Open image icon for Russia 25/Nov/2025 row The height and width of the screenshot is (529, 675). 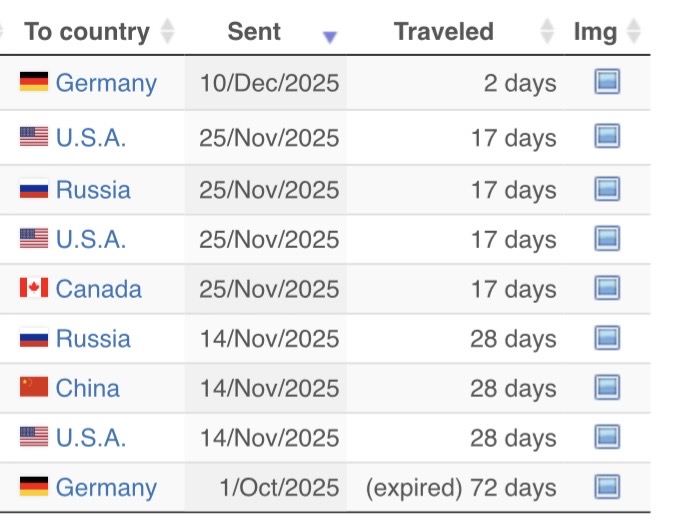click(607, 189)
